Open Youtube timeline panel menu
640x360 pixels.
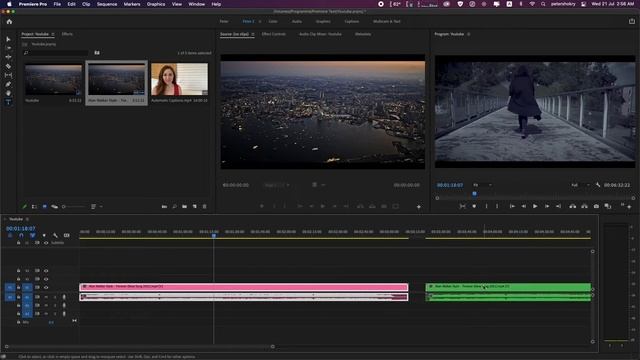pos(27,219)
